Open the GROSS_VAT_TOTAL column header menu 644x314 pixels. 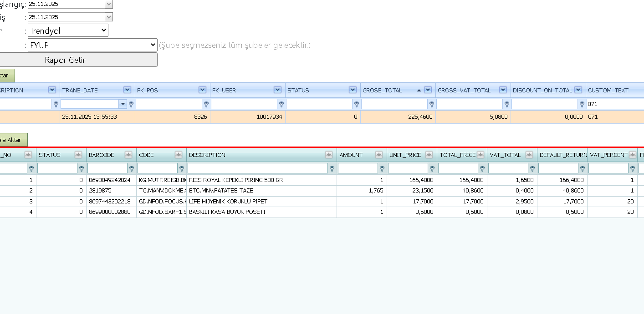coord(503,90)
